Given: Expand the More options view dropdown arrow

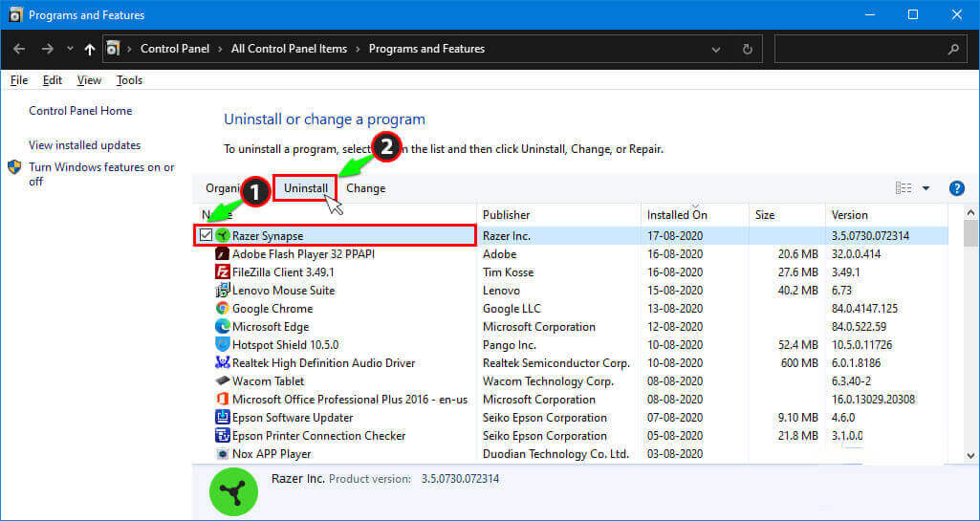Looking at the screenshot, I should pos(926,188).
